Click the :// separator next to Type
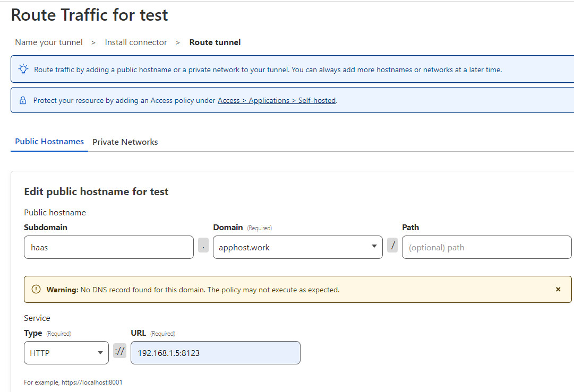Image resolution: width=574 pixels, height=392 pixels. [119, 351]
